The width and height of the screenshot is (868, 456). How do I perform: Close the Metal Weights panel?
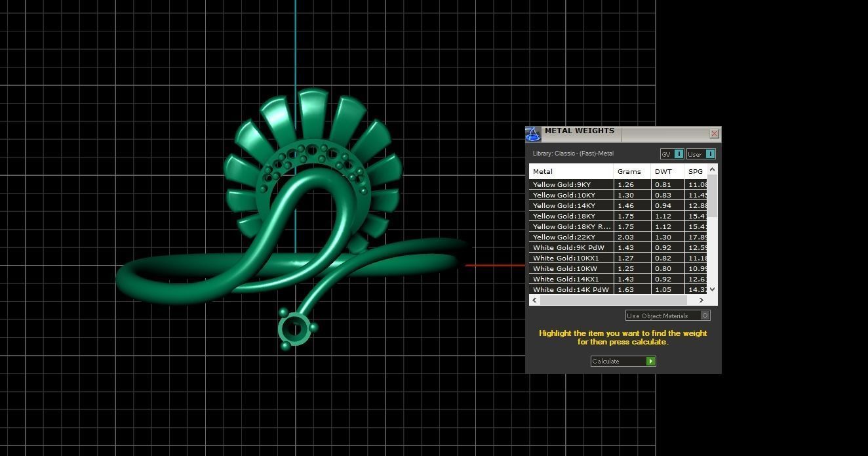click(x=714, y=134)
